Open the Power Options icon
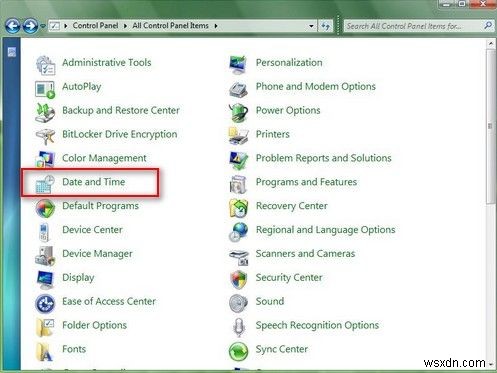497x373 pixels. pos(239,113)
